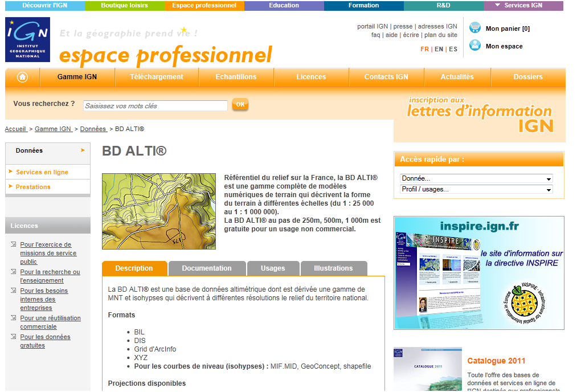Open the faq link
The image size is (581, 392).
pos(376,35)
